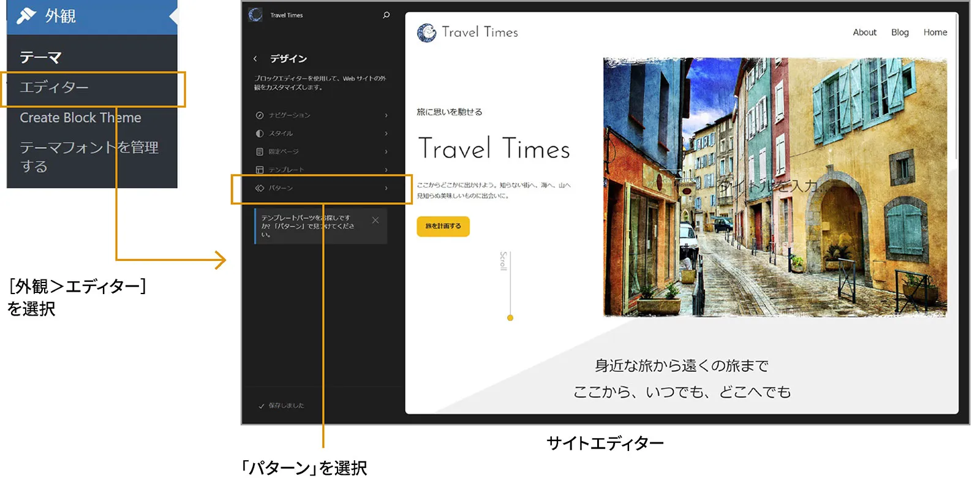Click the vertical Scroll indicator label
This screenshot has width=980, height=492.
[x=503, y=261]
